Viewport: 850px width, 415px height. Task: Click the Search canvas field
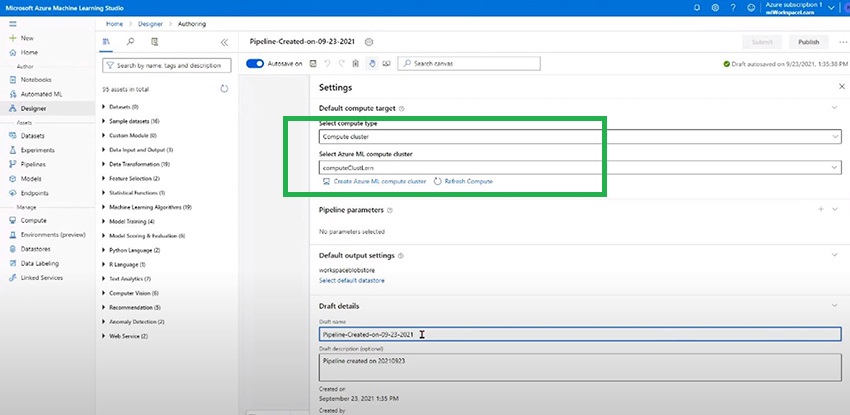pyautogui.click(x=469, y=63)
